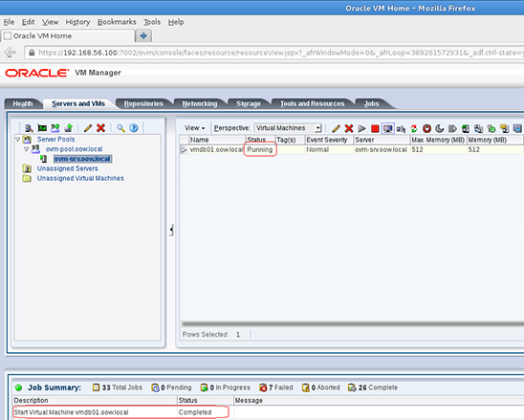The image size is (524, 420).
Task: Click the red square Stop icon
Action: pos(375,128)
